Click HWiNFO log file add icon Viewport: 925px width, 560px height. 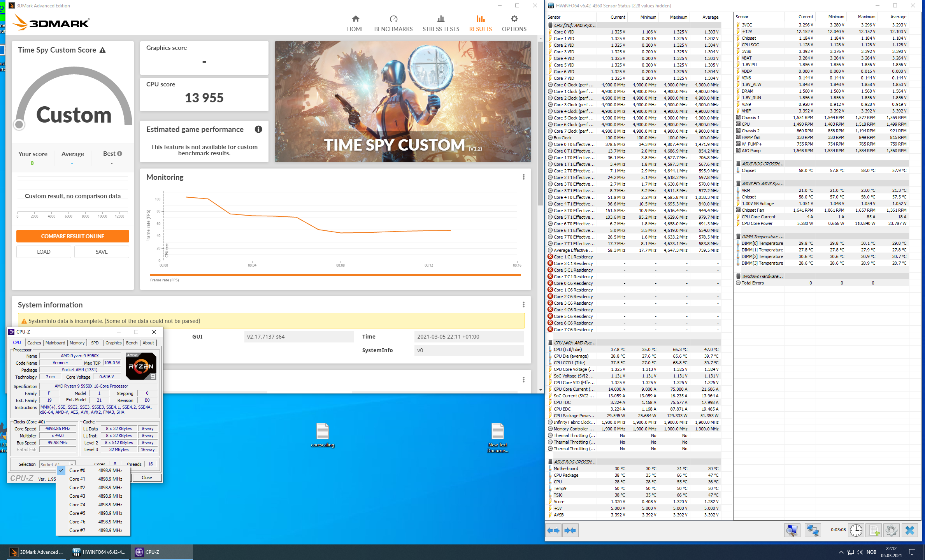874,530
